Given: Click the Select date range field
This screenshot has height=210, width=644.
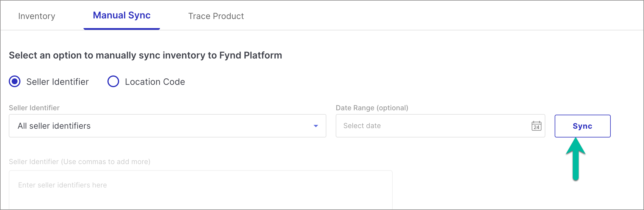Looking at the screenshot, I should coord(441,126).
